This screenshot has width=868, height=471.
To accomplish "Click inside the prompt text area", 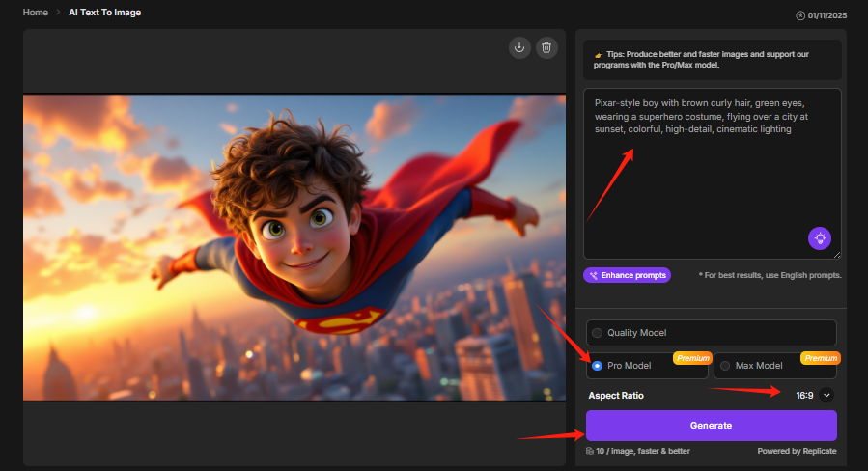I will pyautogui.click(x=711, y=183).
